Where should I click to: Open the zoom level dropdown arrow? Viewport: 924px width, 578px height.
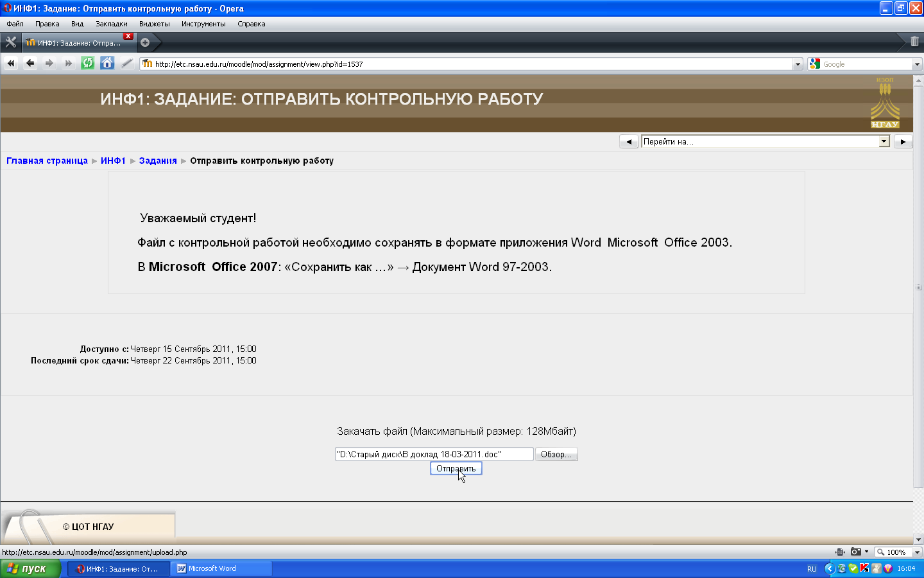pos(917,552)
